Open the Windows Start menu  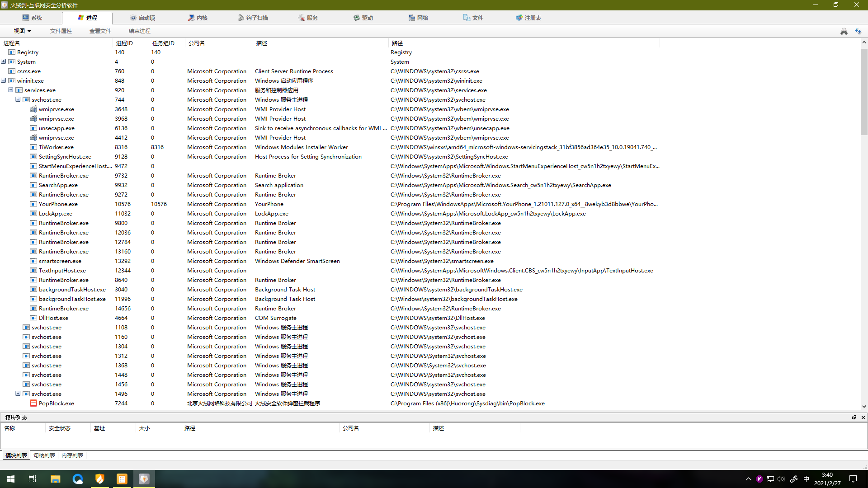click(11, 479)
